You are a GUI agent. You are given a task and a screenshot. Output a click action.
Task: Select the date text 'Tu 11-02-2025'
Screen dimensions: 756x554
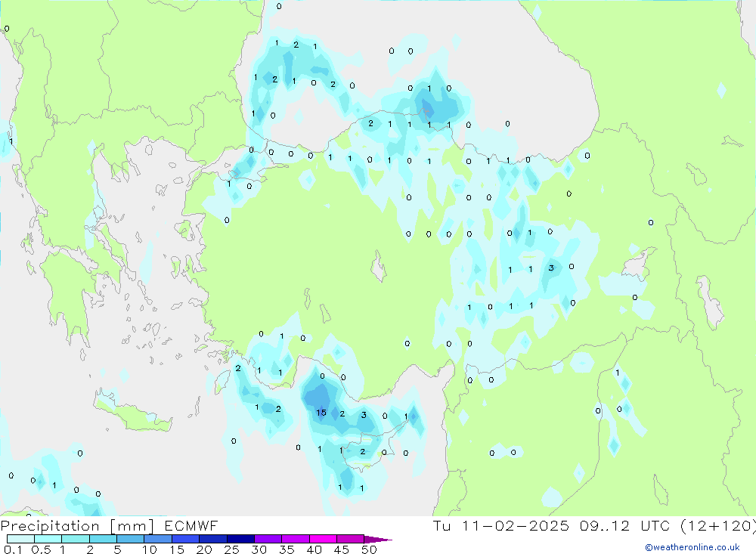(x=501, y=526)
